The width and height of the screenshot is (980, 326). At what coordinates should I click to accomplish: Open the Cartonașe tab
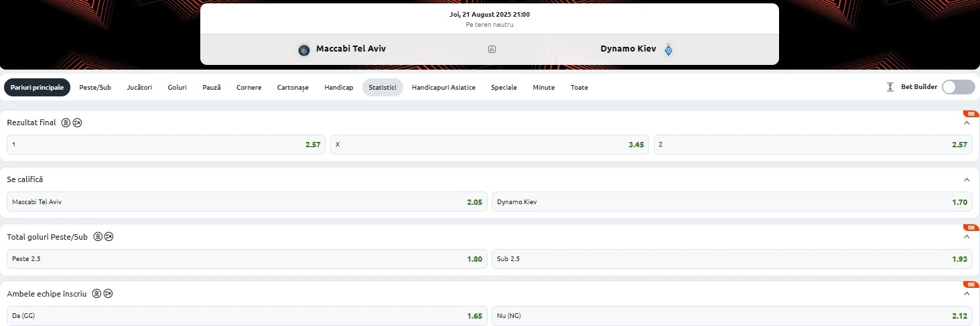pos(293,87)
